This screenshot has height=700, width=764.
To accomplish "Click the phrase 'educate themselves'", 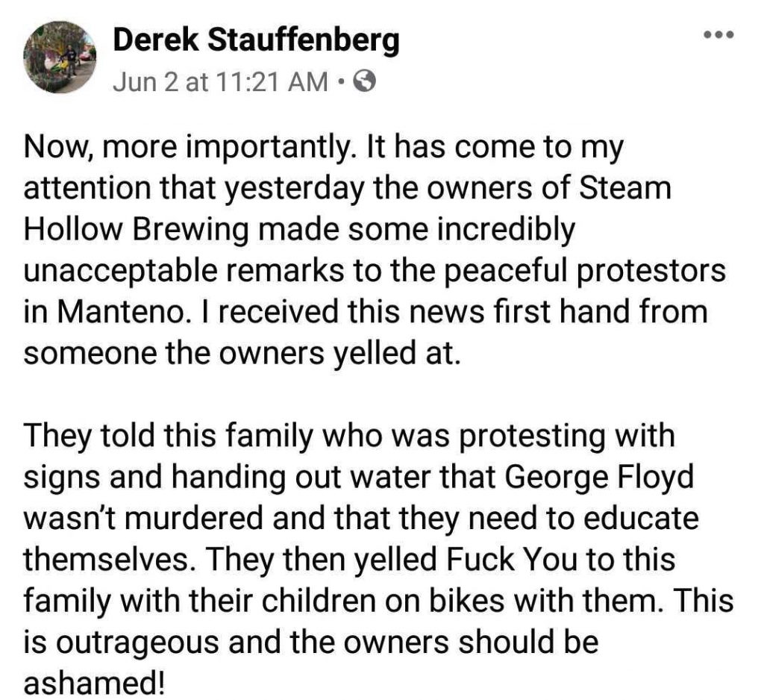I will [361, 538].
